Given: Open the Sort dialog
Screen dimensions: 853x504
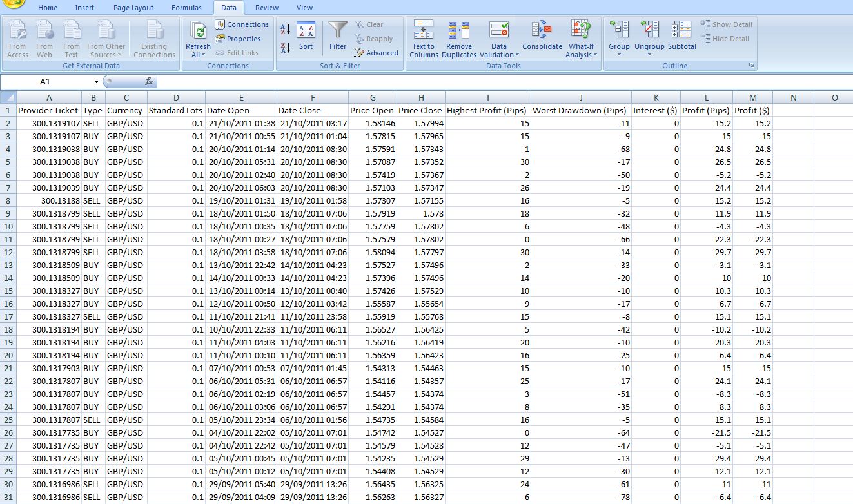Looking at the screenshot, I should click(306, 37).
